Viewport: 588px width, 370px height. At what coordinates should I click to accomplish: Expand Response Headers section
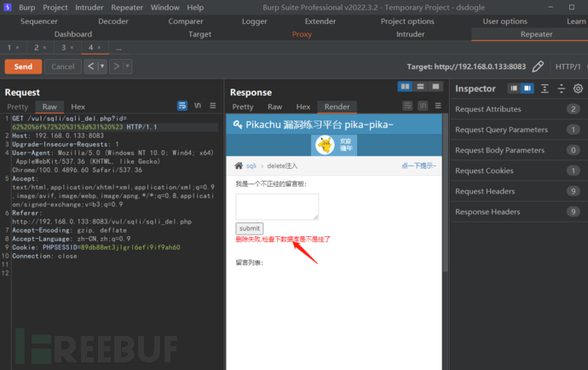519,212
